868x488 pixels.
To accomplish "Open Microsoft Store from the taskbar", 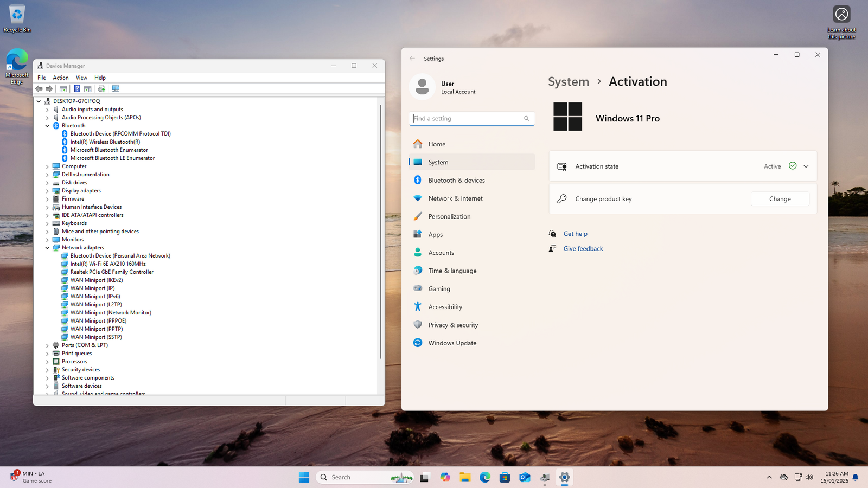I will pos(505,477).
